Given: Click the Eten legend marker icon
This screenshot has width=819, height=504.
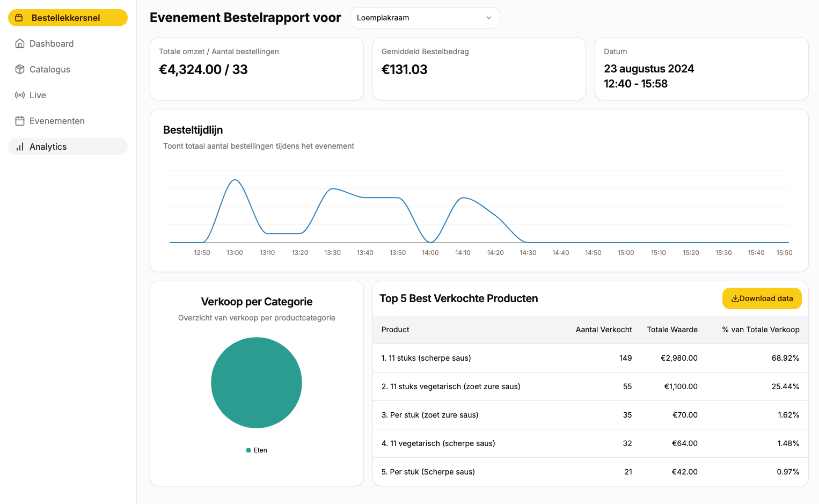Looking at the screenshot, I should tap(248, 450).
